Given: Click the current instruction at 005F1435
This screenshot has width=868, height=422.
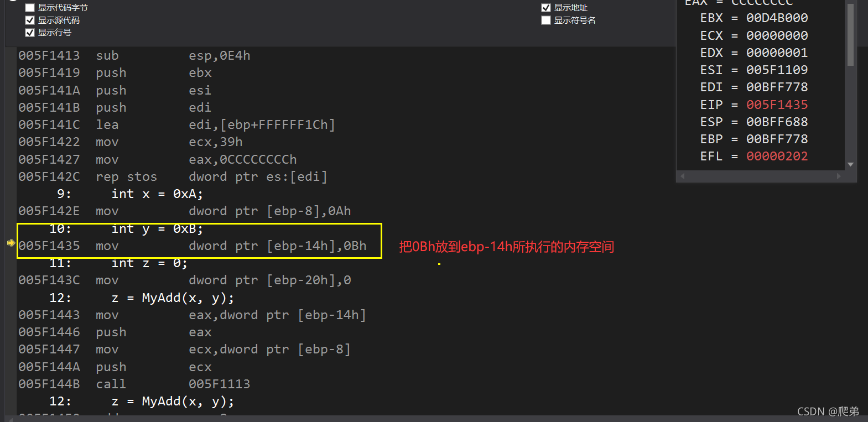Looking at the screenshot, I should pos(193,246).
